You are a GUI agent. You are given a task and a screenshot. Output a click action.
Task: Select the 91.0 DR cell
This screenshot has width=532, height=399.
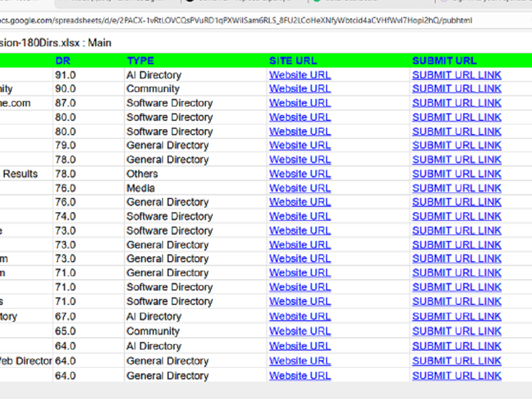coord(89,75)
